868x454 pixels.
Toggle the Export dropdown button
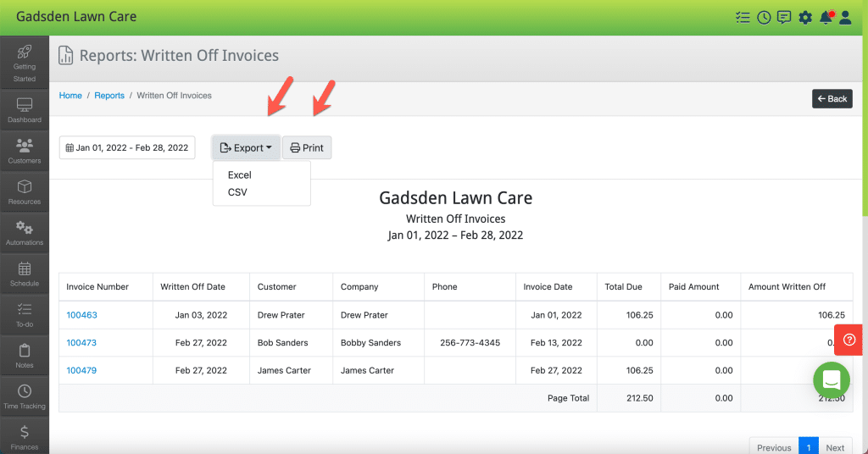click(x=246, y=147)
